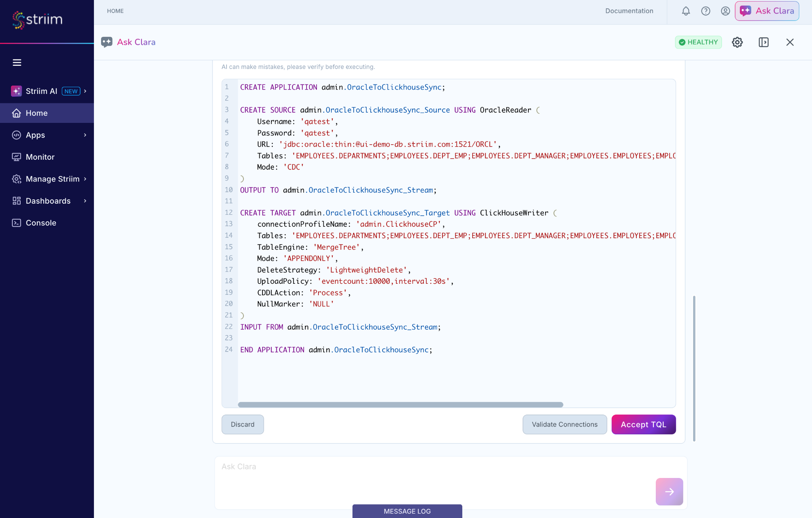Viewport: 812px width, 518px height.
Task: Click the Ask Clara button in top bar
Action: point(767,11)
